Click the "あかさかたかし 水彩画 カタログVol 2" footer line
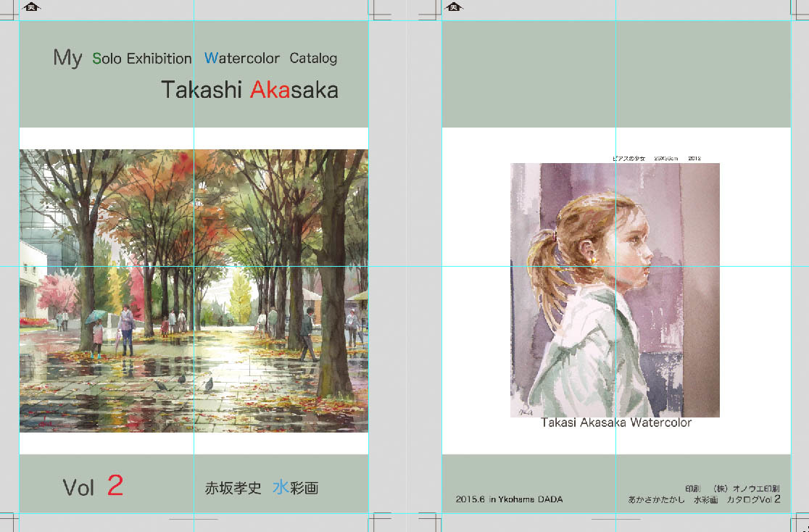This screenshot has width=809, height=532. [x=705, y=499]
